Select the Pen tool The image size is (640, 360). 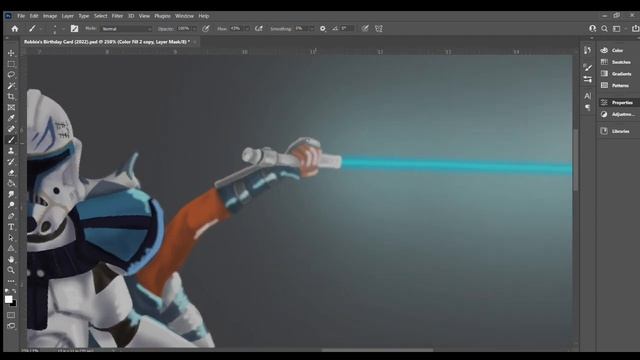tap(11, 216)
